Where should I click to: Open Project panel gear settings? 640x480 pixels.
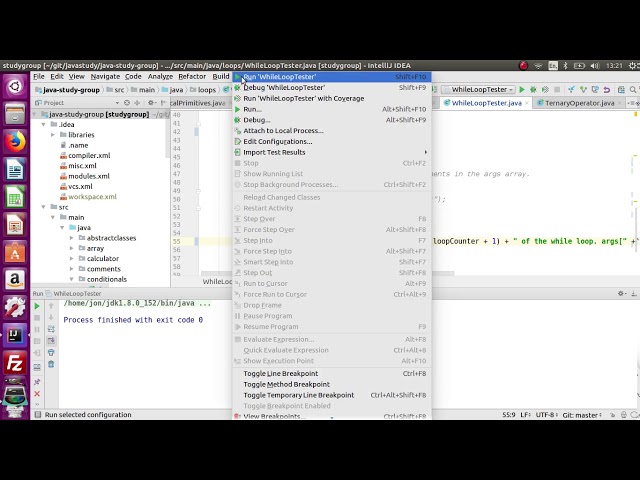[151, 103]
